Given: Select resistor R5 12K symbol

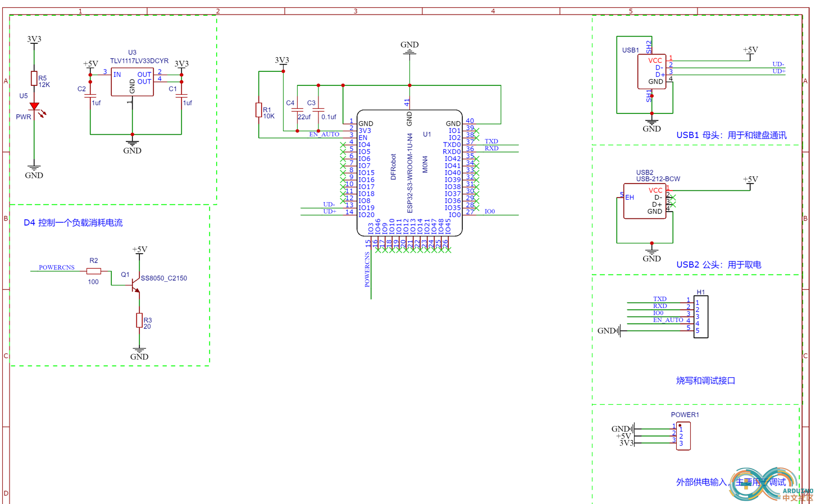Looking at the screenshot, I should (x=34, y=79).
